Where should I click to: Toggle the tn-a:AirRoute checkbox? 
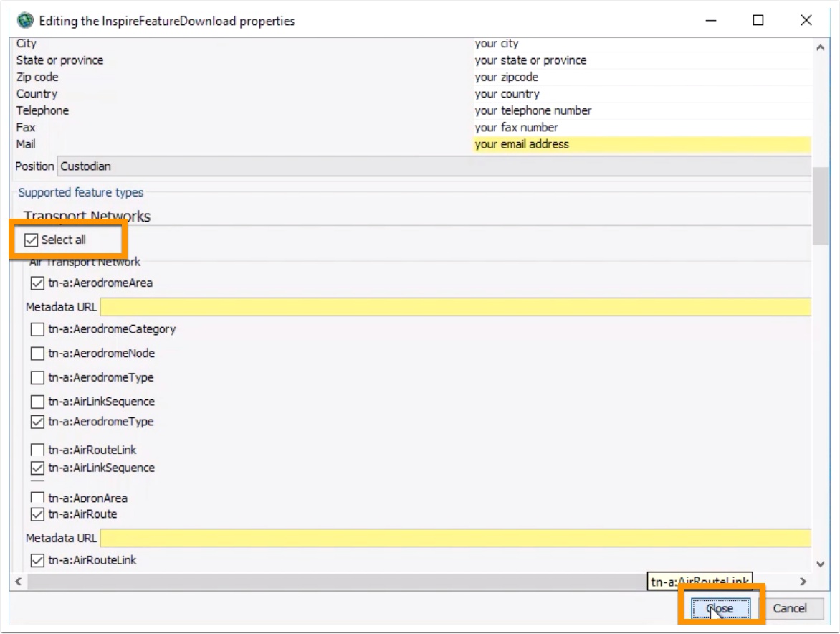pyautogui.click(x=37, y=514)
